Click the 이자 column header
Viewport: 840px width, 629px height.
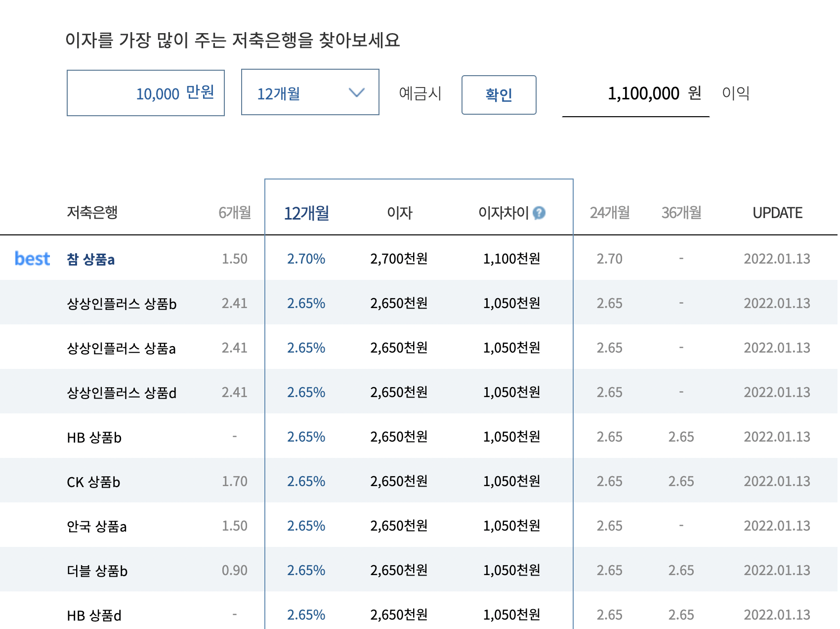(399, 213)
